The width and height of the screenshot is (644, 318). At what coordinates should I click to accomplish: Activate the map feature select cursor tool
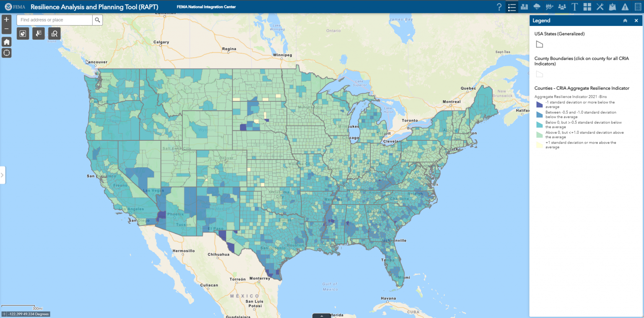point(38,34)
